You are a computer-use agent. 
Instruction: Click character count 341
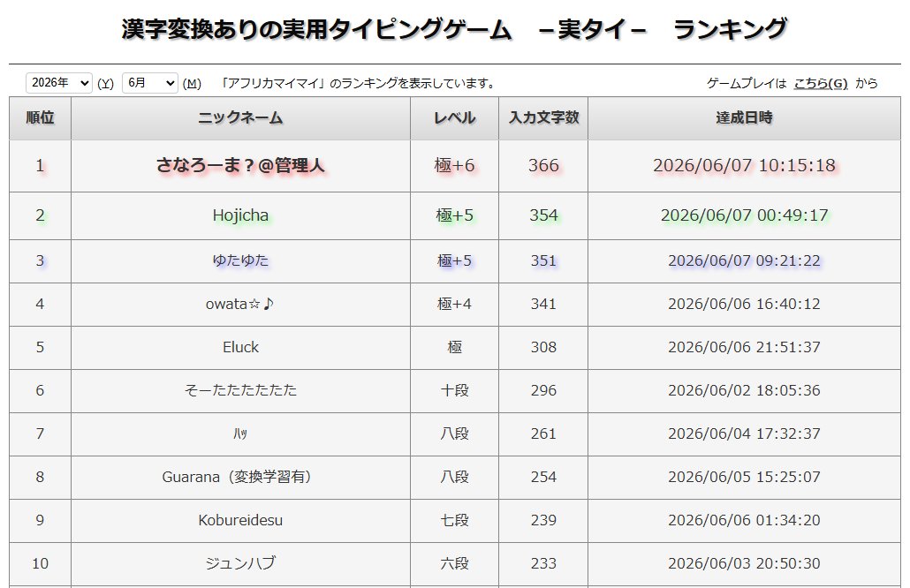[x=543, y=304]
